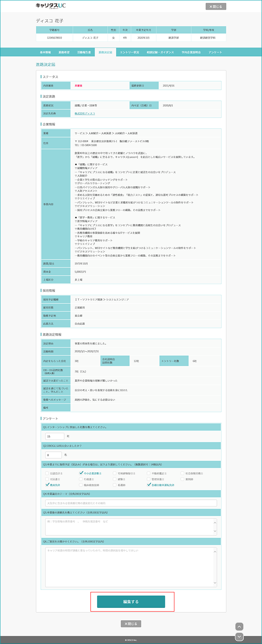Click the 就職 / 企業・団体等 value
Viewport: 262px width, 644px height.
[86, 105]
